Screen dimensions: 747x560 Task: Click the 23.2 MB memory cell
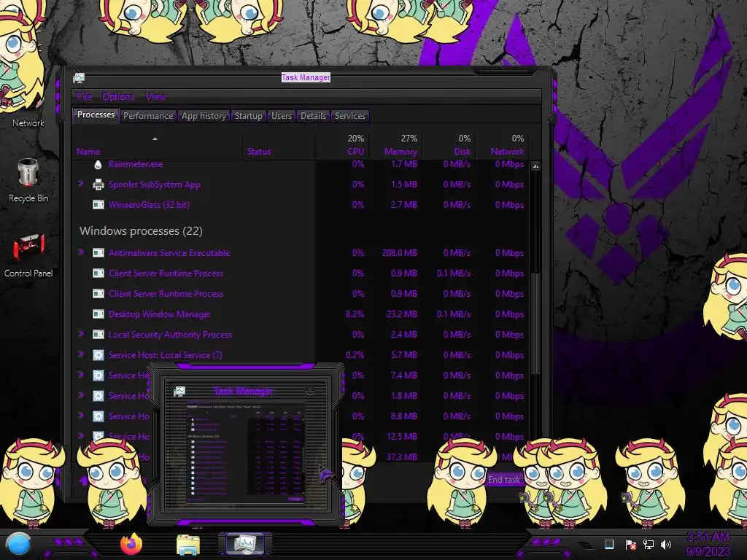coord(402,314)
